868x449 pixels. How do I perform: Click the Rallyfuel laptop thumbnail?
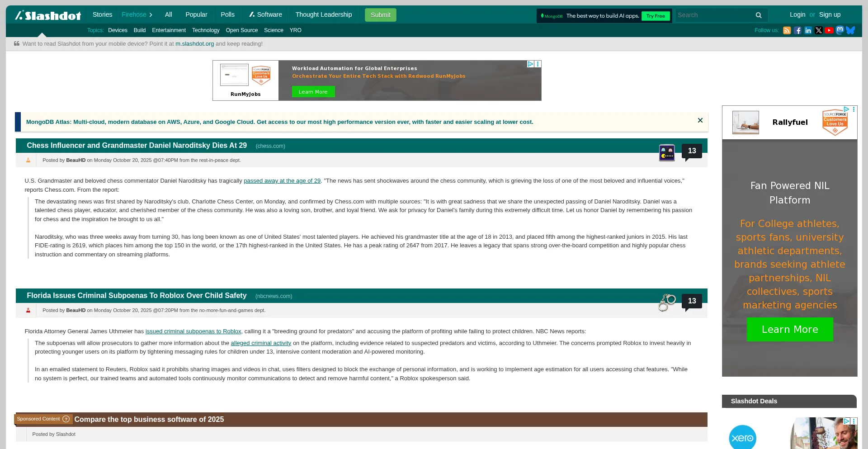click(745, 122)
